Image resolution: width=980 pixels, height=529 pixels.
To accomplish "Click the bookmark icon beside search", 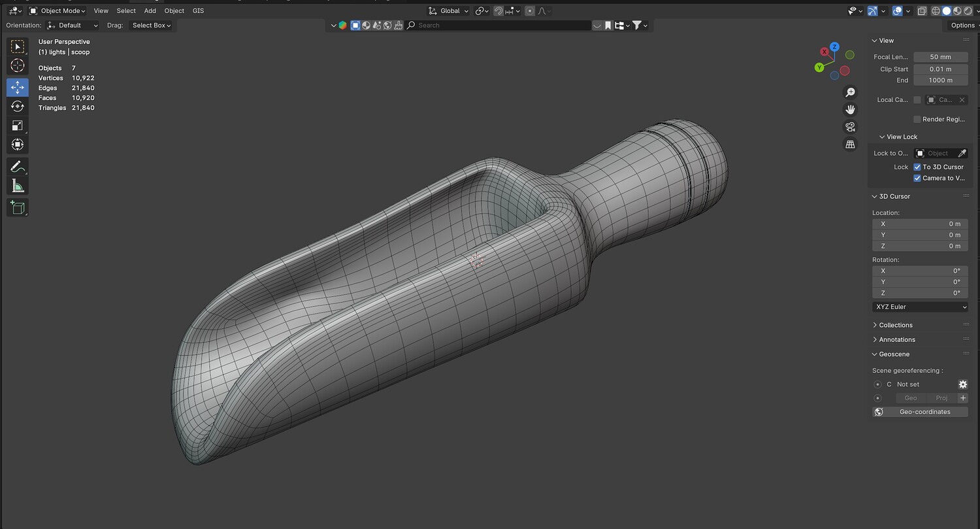I will click(x=608, y=25).
